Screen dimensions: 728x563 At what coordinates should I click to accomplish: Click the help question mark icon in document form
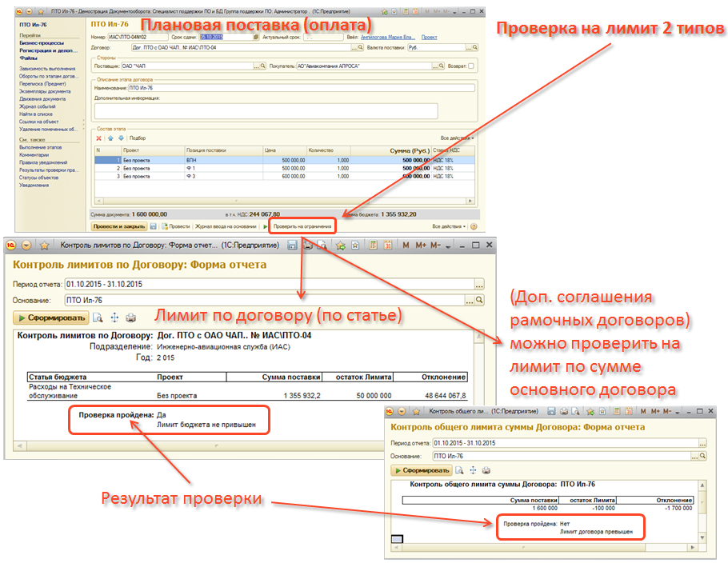[474, 226]
